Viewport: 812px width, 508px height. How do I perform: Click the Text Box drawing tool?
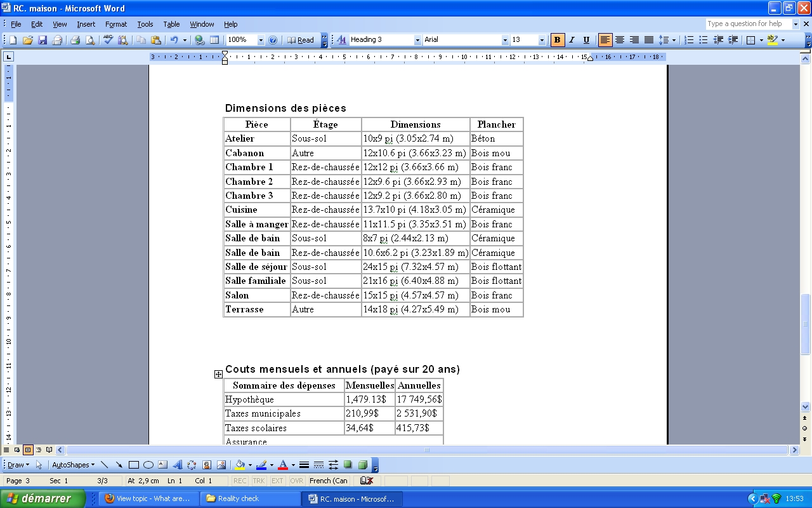[162, 465]
